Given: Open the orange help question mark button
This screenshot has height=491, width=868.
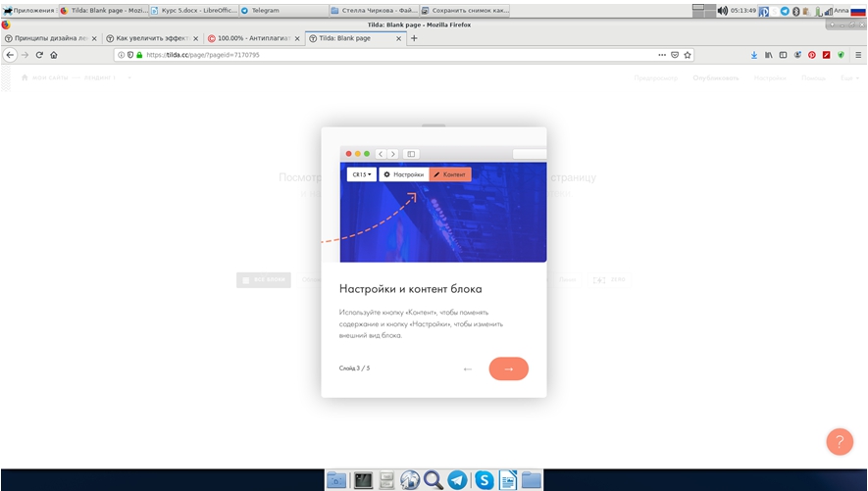Looking at the screenshot, I should pyautogui.click(x=840, y=442).
